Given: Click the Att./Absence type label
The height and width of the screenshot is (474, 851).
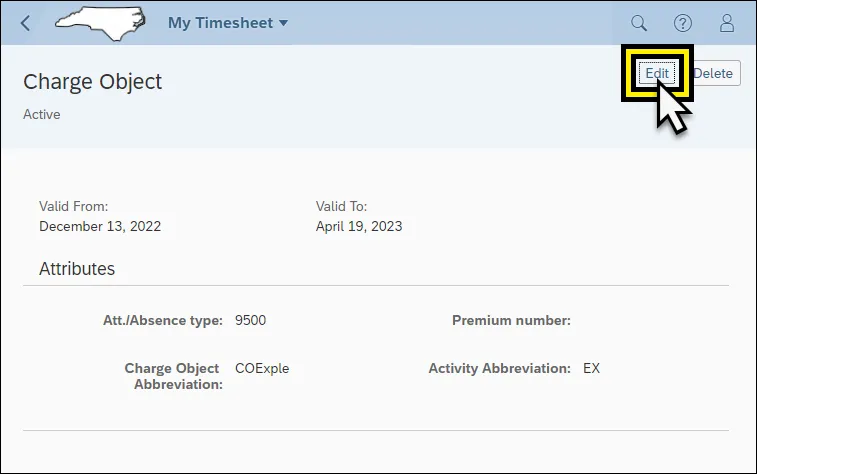Looking at the screenshot, I should [x=162, y=321].
